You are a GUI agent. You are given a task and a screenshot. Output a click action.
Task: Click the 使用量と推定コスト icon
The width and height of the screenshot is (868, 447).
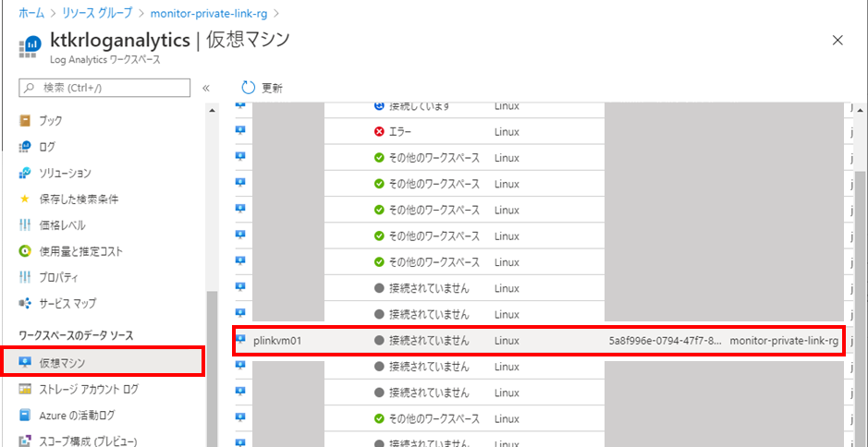tap(25, 251)
